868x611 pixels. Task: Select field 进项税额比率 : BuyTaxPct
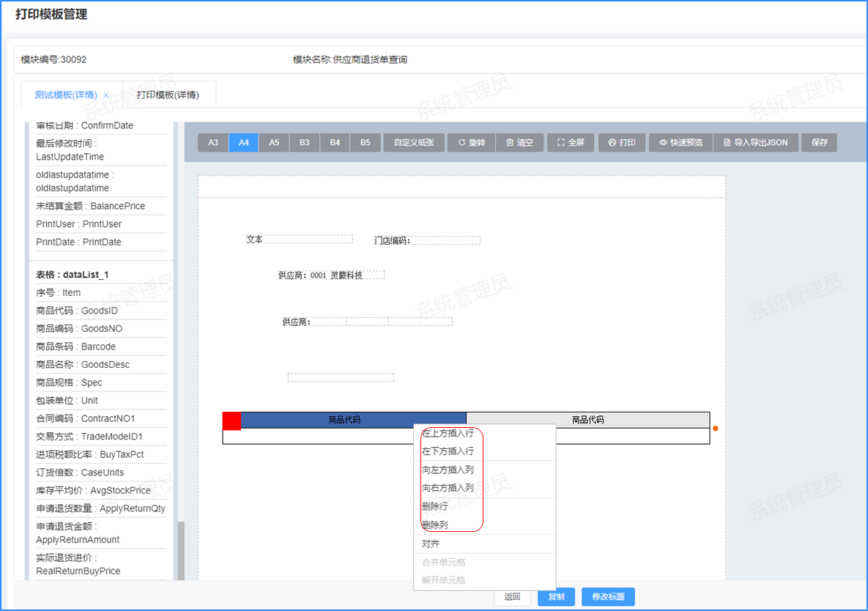(101, 454)
